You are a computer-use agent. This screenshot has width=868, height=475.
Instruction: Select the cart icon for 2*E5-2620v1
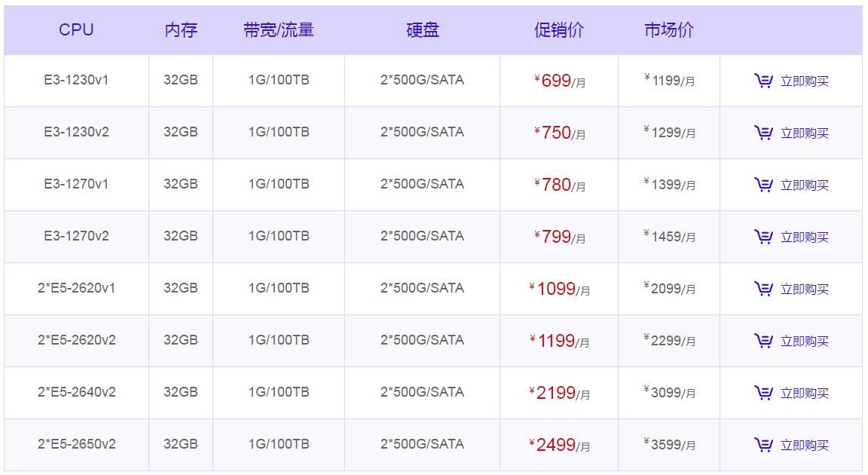(x=764, y=288)
